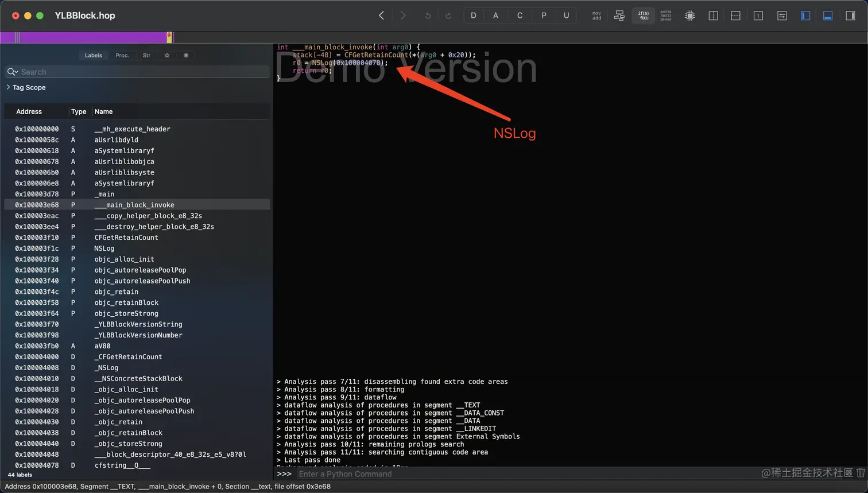Mark selection as ASCII with A
Viewport: 868px width, 493px height.
coord(496,15)
